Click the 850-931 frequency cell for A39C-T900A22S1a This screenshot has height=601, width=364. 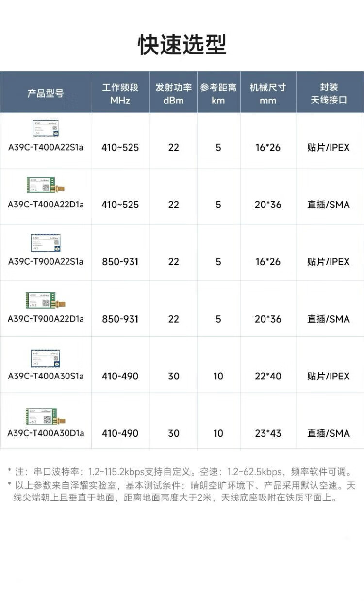click(120, 262)
